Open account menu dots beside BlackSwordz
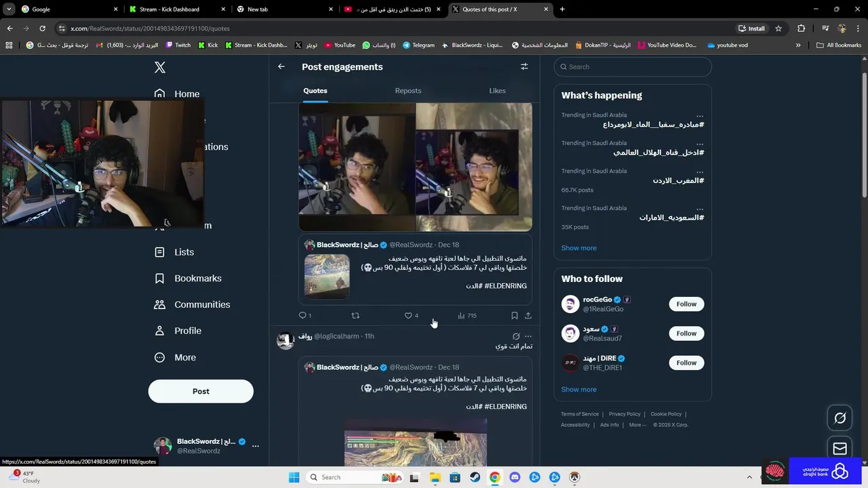The image size is (868, 488). (x=256, y=446)
